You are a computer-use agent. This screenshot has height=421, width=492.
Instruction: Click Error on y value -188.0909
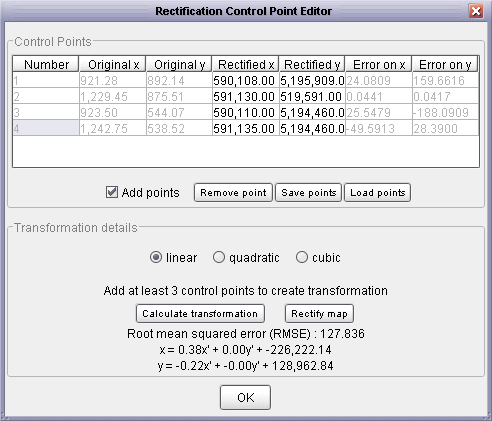tap(445, 112)
